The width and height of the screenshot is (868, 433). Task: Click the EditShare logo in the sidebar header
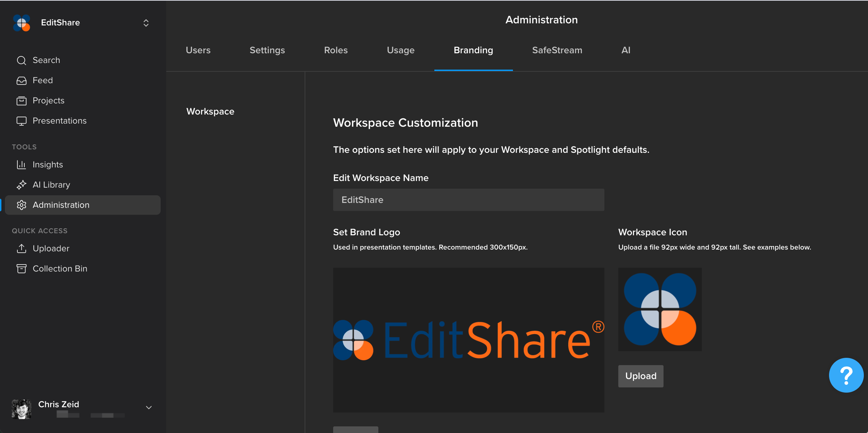click(22, 23)
